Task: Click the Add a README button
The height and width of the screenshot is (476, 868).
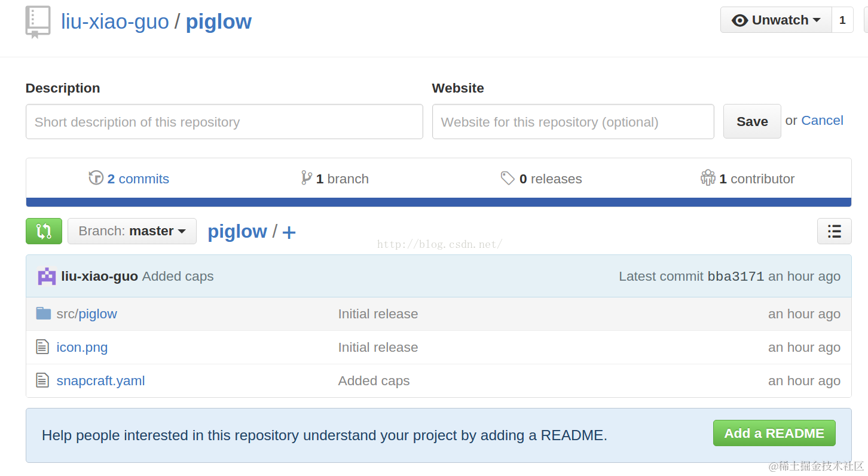Action: (x=774, y=433)
